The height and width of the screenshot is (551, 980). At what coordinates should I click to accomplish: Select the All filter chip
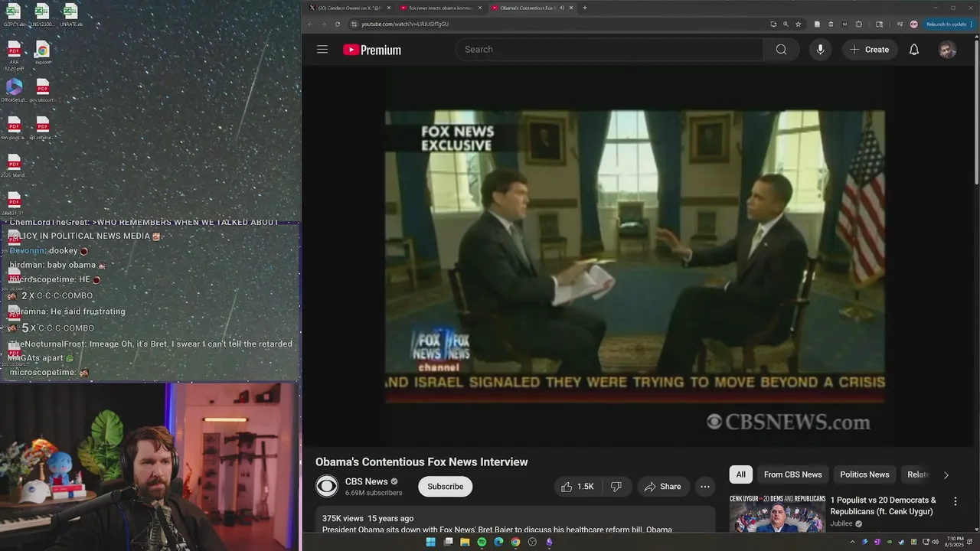click(x=741, y=474)
